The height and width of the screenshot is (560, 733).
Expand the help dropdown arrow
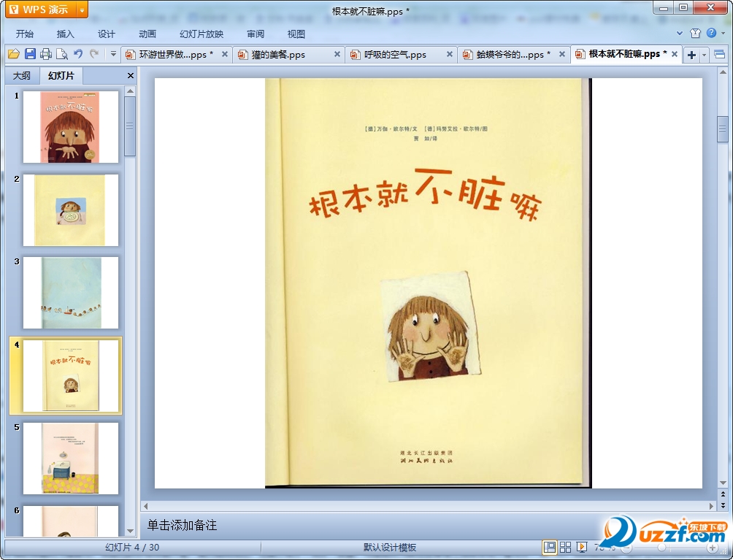pyautogui.click(x=724, y=33)
